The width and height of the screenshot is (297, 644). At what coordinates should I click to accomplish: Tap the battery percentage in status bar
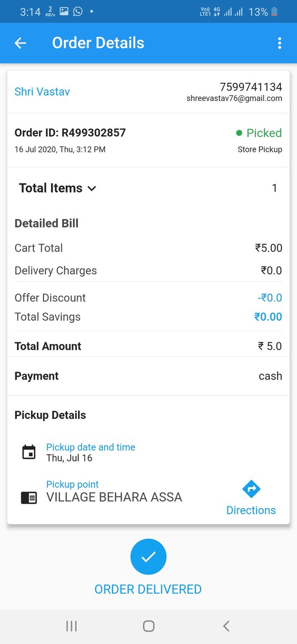coord(258,12)
